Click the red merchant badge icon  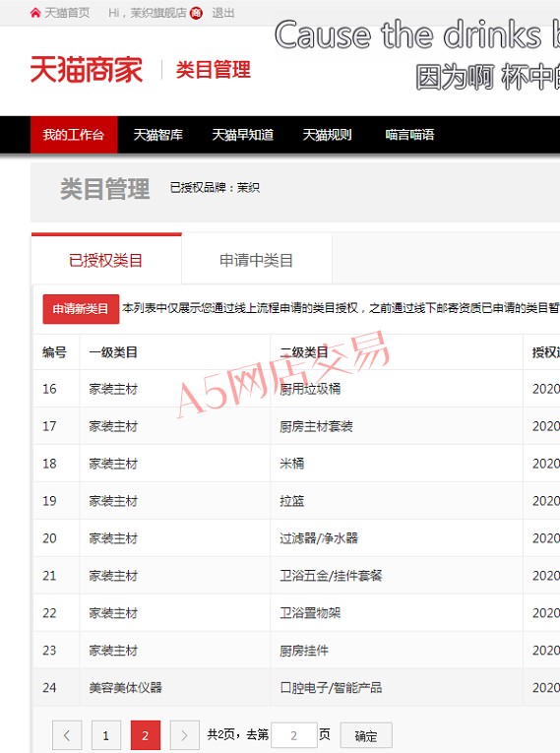pos(196,13)
